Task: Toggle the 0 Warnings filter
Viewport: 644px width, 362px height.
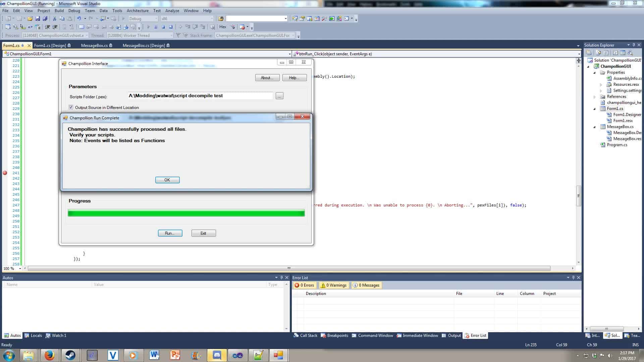Action: pyautogui.click(x=333, y=285)
